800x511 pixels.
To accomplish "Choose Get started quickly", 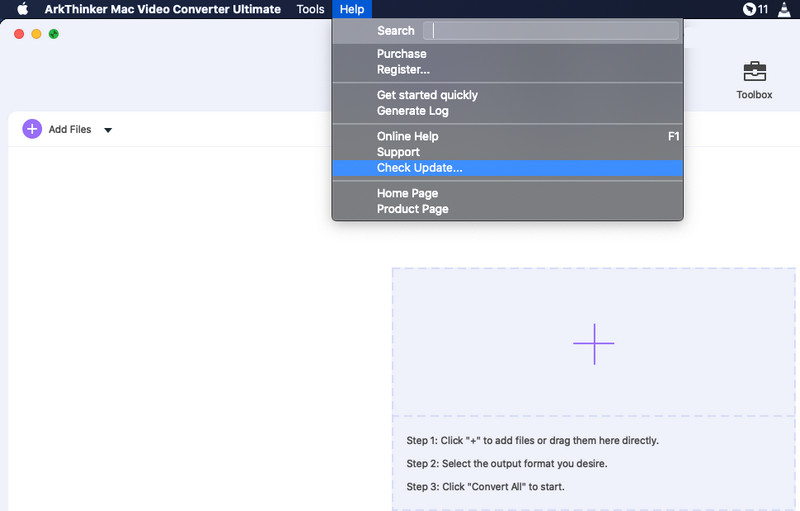I will [x=508, y=95].
